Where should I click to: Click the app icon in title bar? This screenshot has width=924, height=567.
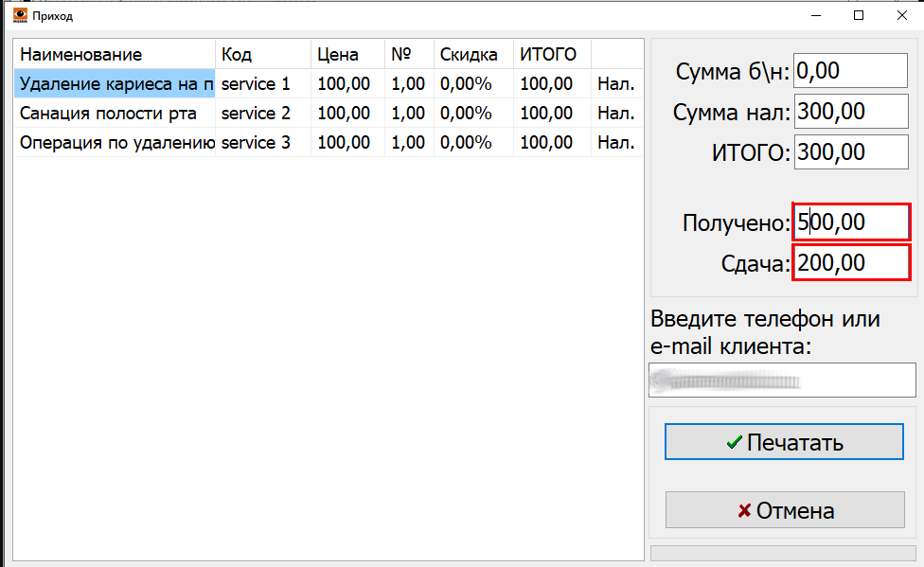tap(18, 16)
